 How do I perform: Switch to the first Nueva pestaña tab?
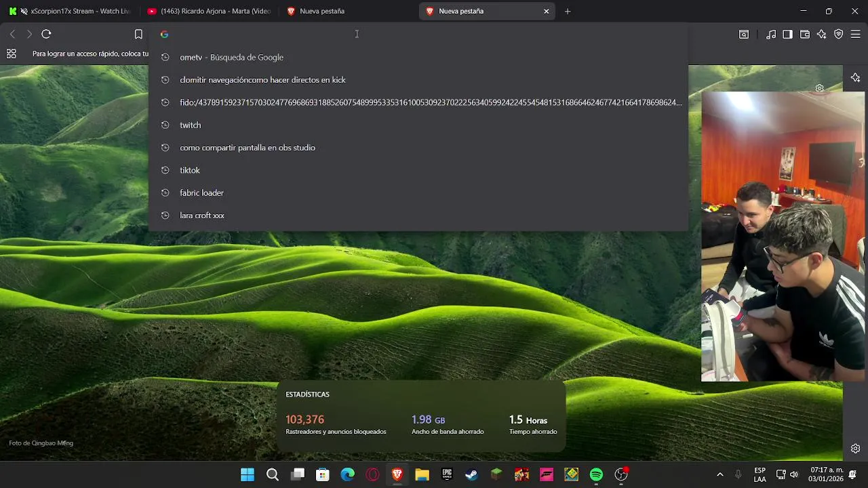347,11
